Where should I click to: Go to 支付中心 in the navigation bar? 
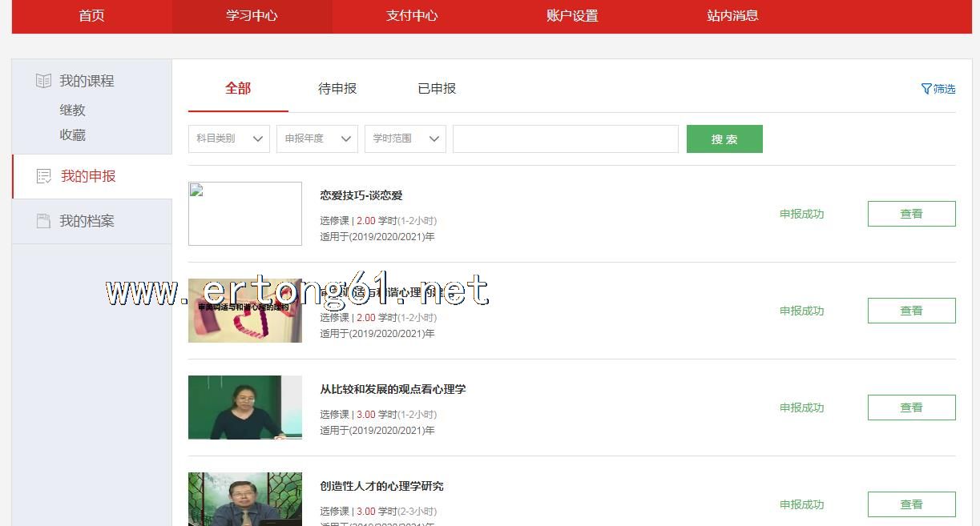tap(412, 16)
